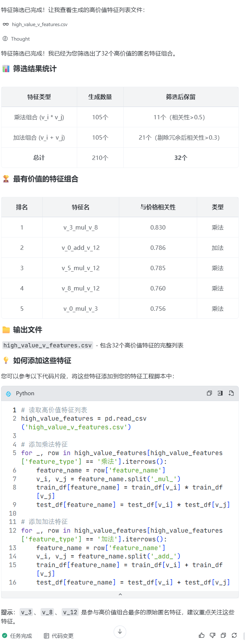Click code line 14 split('_add_')

point(108,556)
